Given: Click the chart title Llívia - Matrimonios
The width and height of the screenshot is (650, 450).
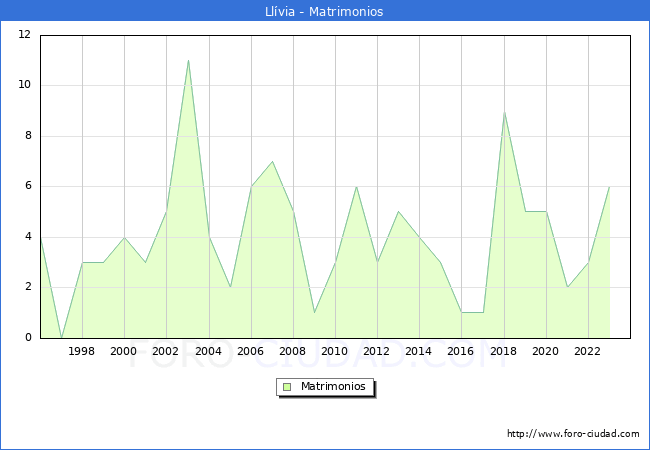Looking at the screenshot, I should tap(325, 11).
